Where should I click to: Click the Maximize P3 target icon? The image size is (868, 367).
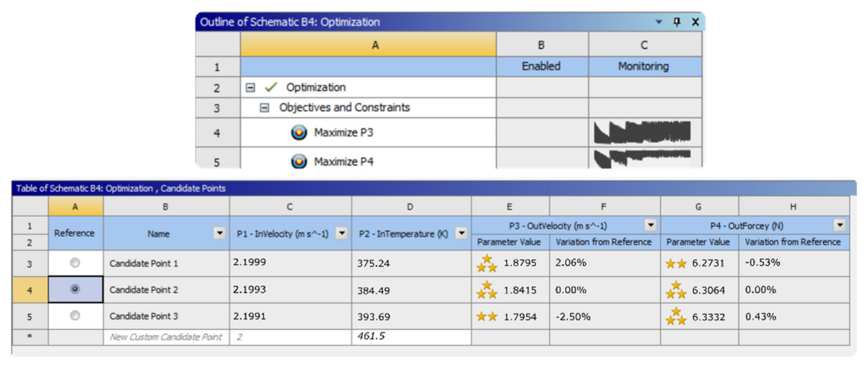click(299, 132)
